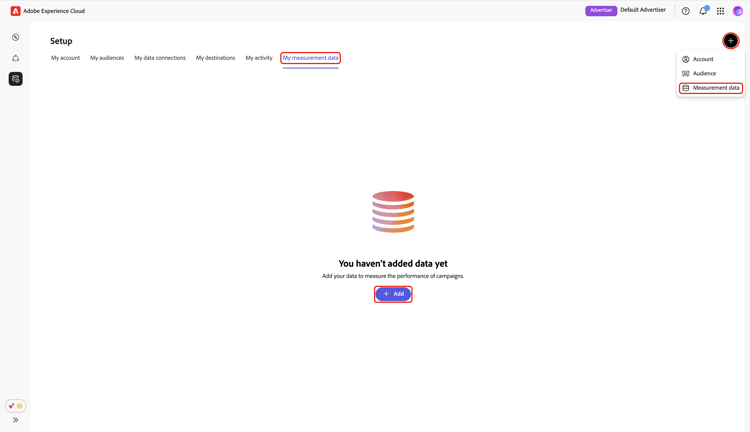Select the first compass icon in sidebar

(15, 37)
